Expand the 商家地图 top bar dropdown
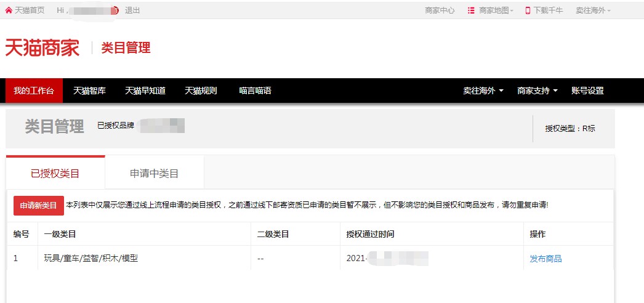Image resolution: width=644 pixels, height=303 pixels. [496, 10]
